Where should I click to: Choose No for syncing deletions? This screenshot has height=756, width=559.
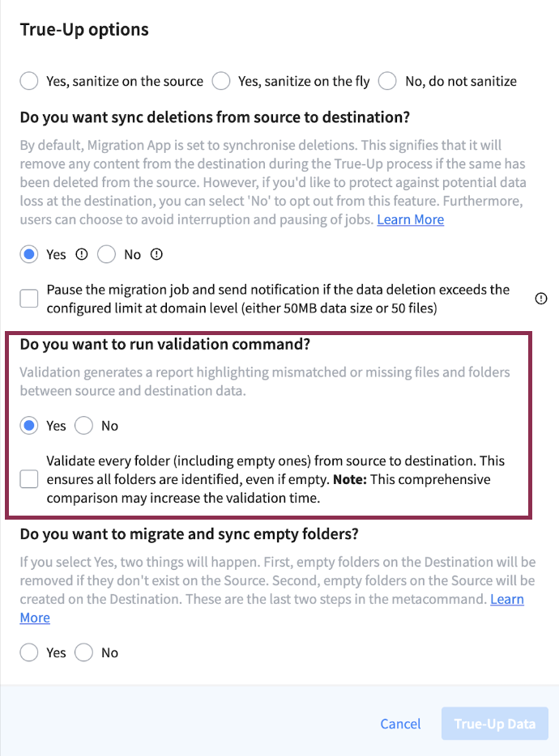tap(106, 254)
